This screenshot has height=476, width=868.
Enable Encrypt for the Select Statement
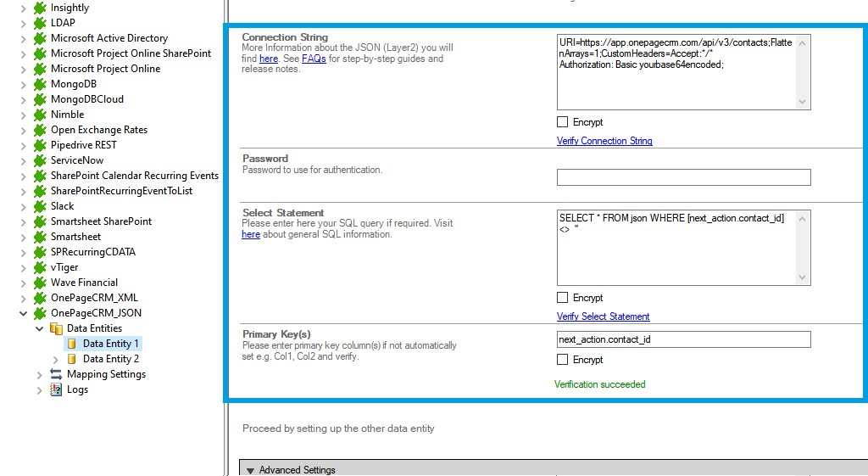(x=563, y=298)
